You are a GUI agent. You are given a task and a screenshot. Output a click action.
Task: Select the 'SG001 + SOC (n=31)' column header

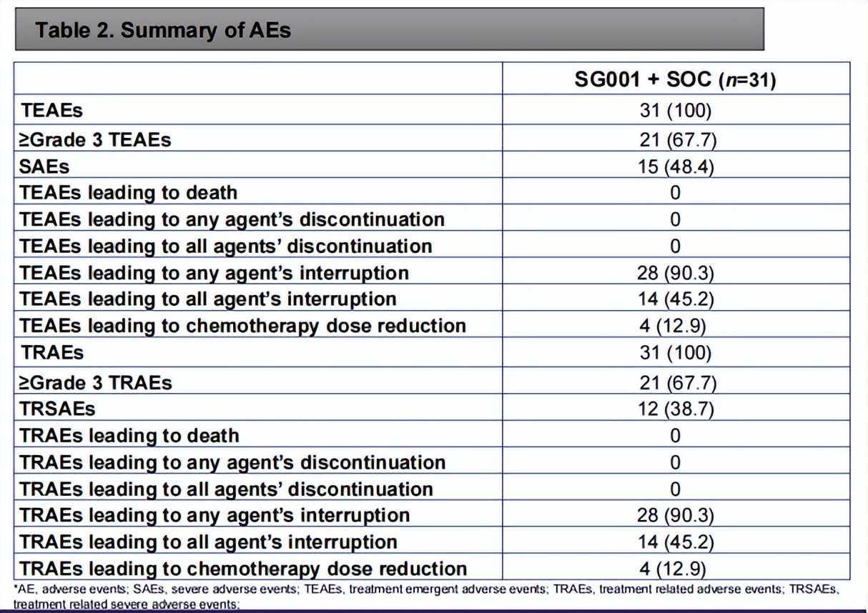click(675, 79)
